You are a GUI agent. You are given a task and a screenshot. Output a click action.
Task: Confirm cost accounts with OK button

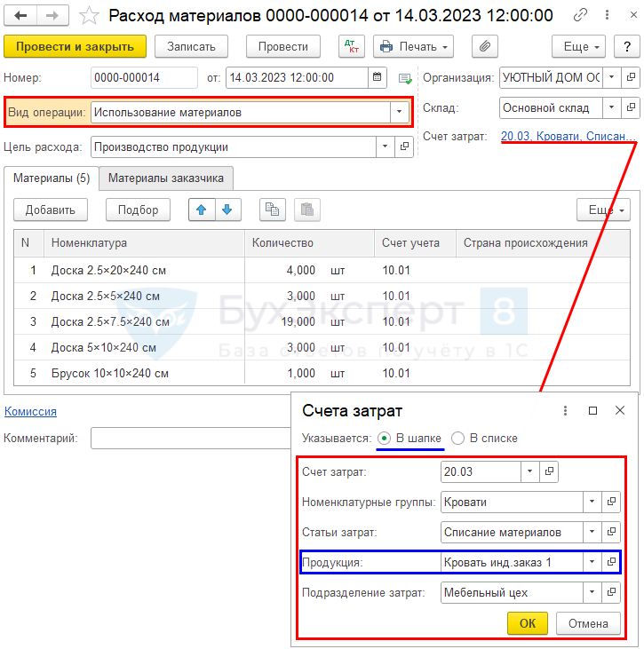[x=528, y=623]
